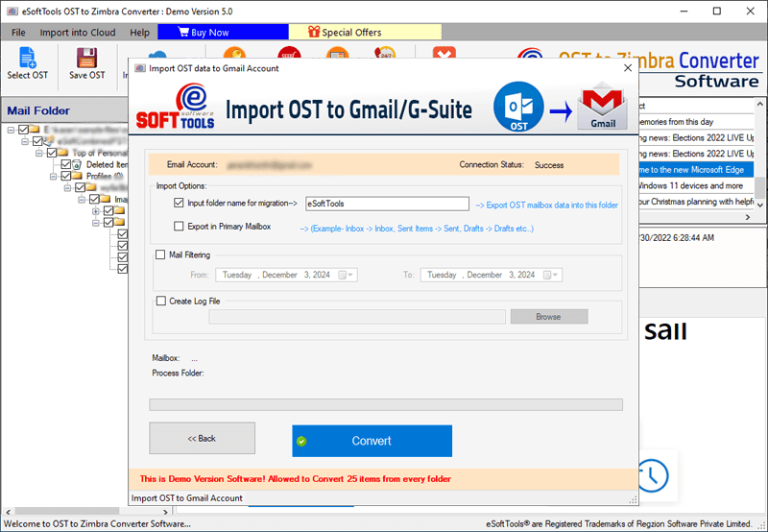The width and height of the screenshot is (768, 532).
Task: Click the Save OST floppy disk icon
Action: (x=86, y=58)
